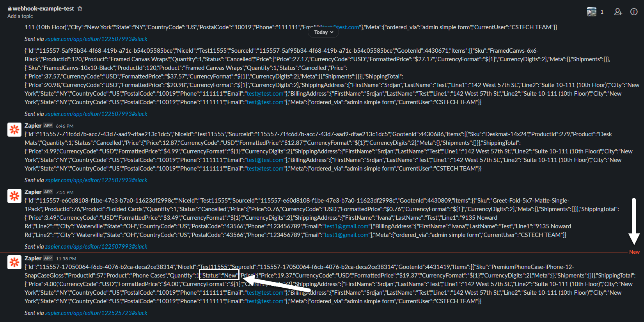Click APP badge next to Zapier at 11:58 PM

(48, 258)
